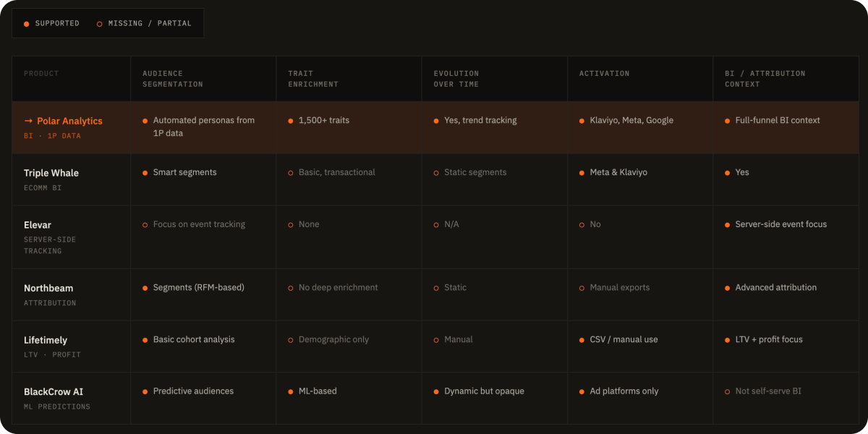868x434 pixels.
Task: Click the BI / Attribution Context header
Action: point(765,79)
